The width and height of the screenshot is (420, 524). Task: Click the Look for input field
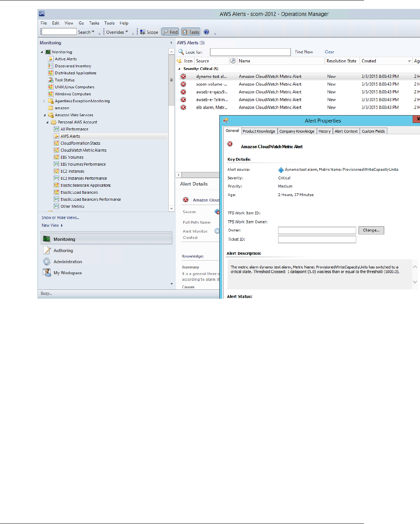[250, 52]
